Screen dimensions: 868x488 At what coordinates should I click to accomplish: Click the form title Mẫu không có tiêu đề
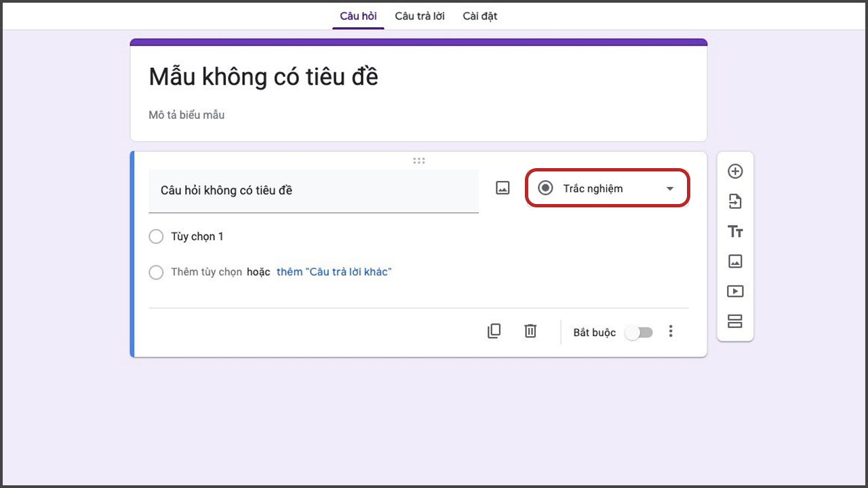tap(263, 77)
